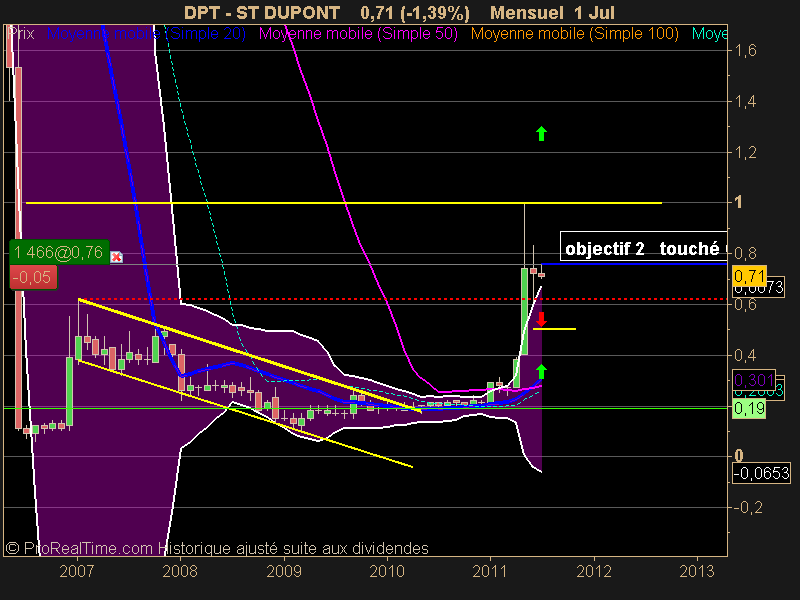Click the "Prix" legend label
Viewport: 800px width, 600px height.
21,34
